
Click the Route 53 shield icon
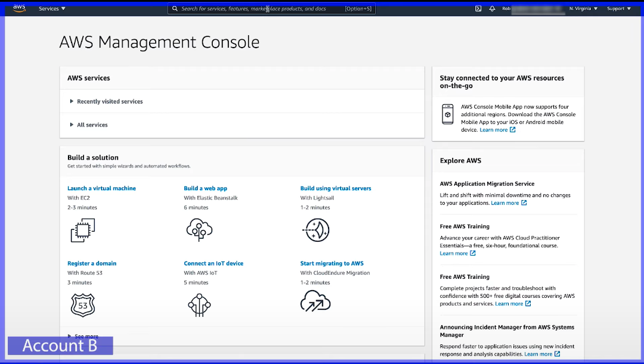tap(83, 304)
